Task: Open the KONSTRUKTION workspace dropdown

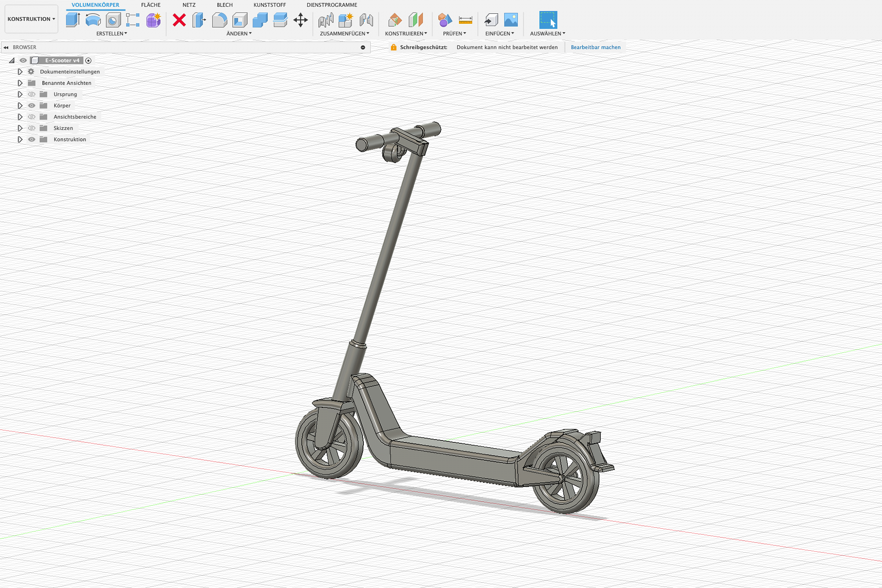Action: pyautogui.click(x=31, y=19)
